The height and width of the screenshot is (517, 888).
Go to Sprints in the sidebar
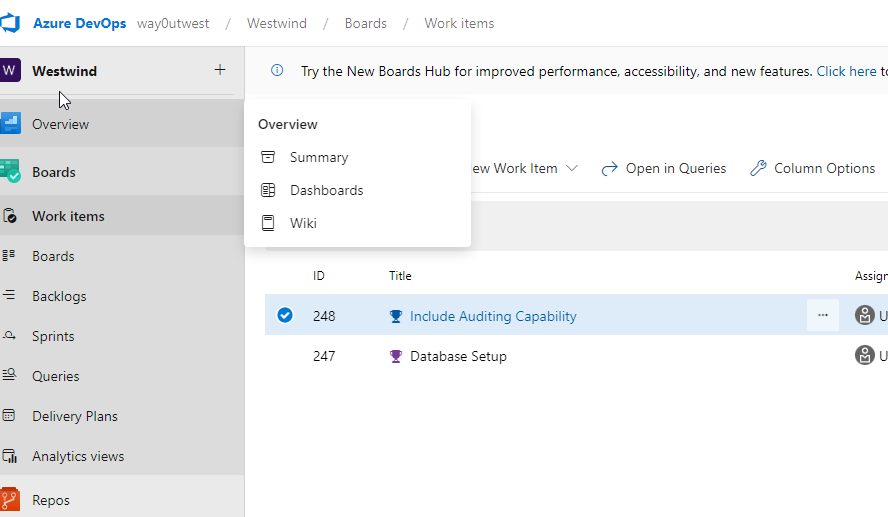[53, 336]
